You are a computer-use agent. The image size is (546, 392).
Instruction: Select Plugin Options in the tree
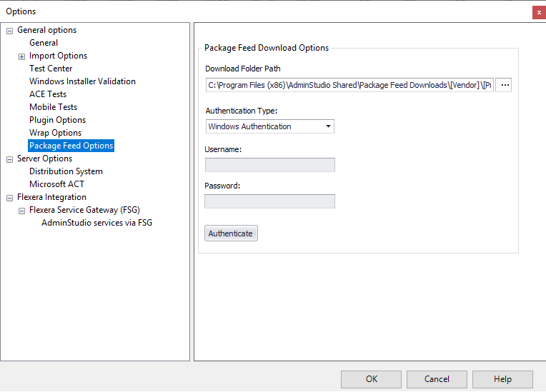[x=57, y=120]
